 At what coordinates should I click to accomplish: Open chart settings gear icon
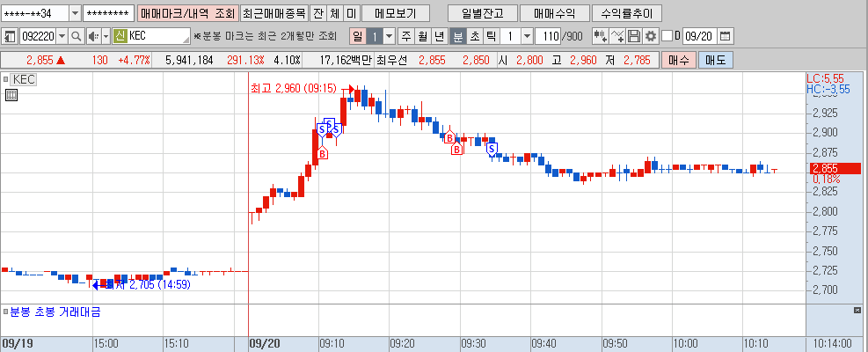651,37
